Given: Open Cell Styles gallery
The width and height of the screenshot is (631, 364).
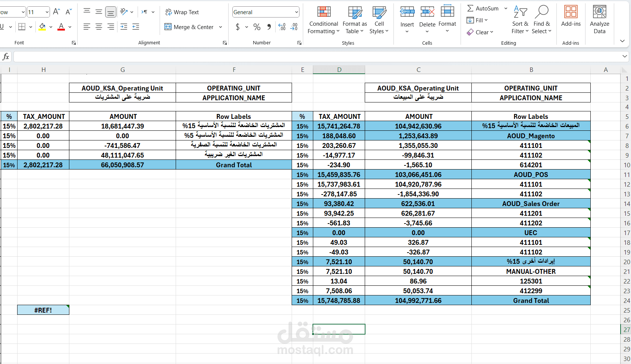Looking at the screenshot, I should (x=379, y=20).
